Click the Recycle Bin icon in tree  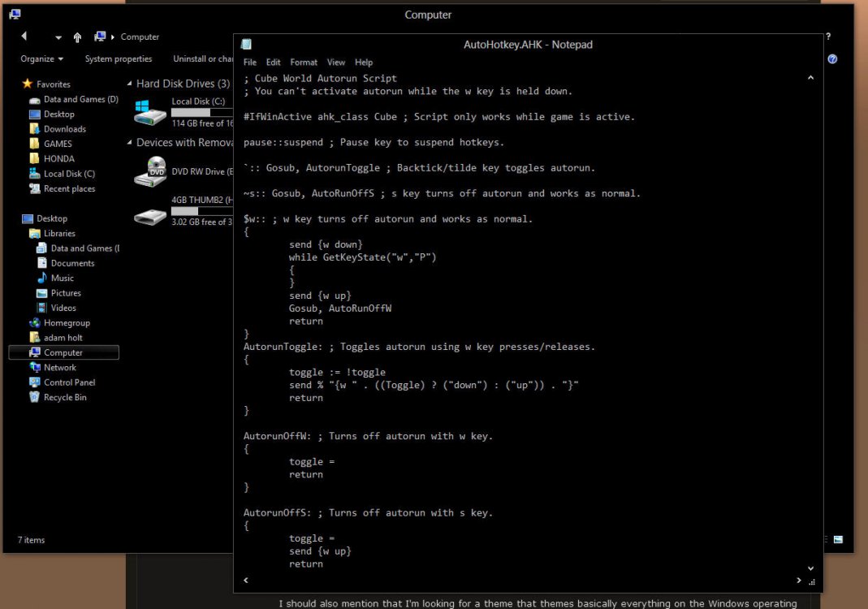[x=34, y=397]
